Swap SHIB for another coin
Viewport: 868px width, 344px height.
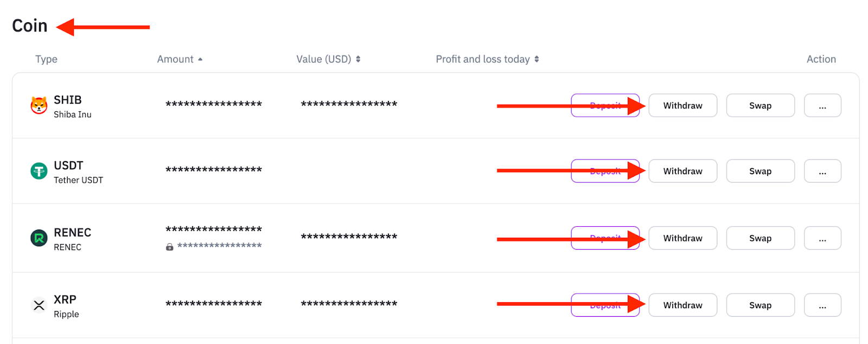coord(760,105)
